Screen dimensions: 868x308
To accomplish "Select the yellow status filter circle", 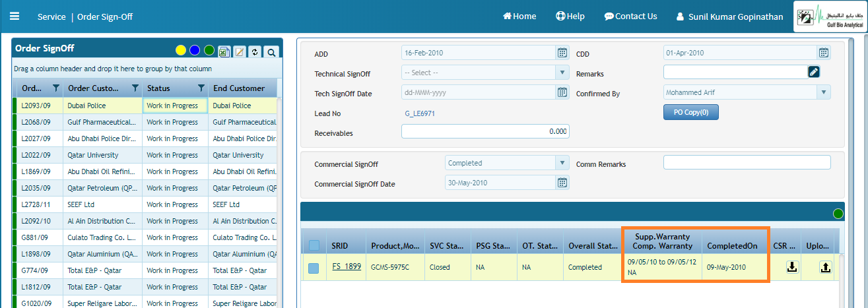I will coord(180,51).
